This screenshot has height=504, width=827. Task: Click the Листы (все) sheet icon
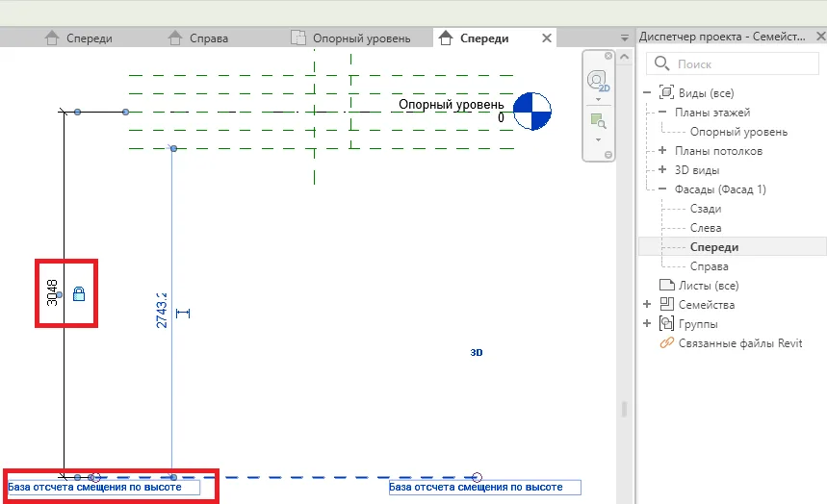pos(665,286)
